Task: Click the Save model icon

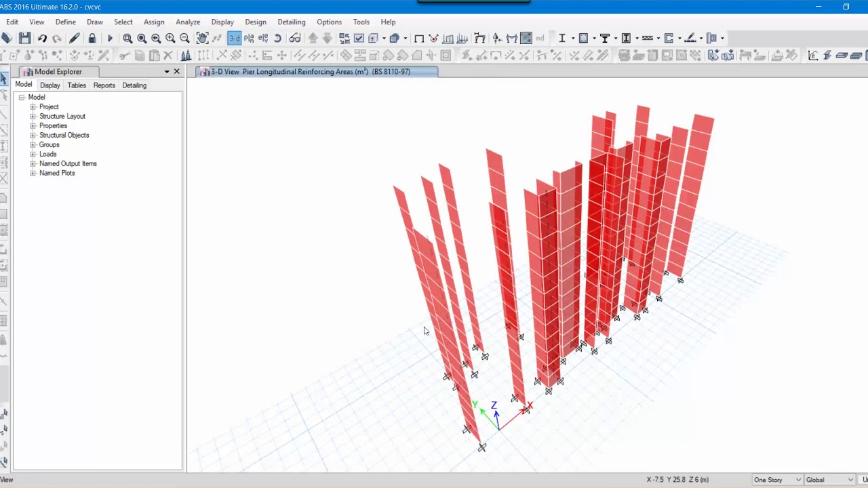Action: point(24,39)
